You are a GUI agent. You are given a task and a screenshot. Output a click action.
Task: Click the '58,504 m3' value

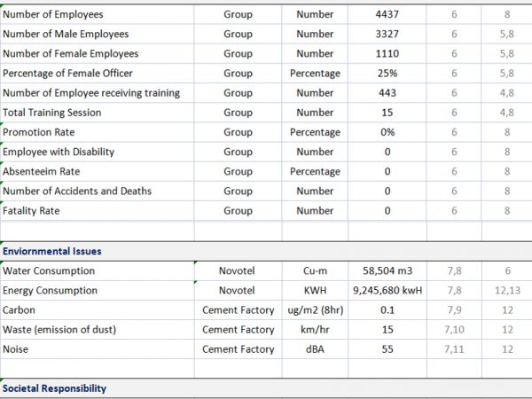click(x=387, y=271)
